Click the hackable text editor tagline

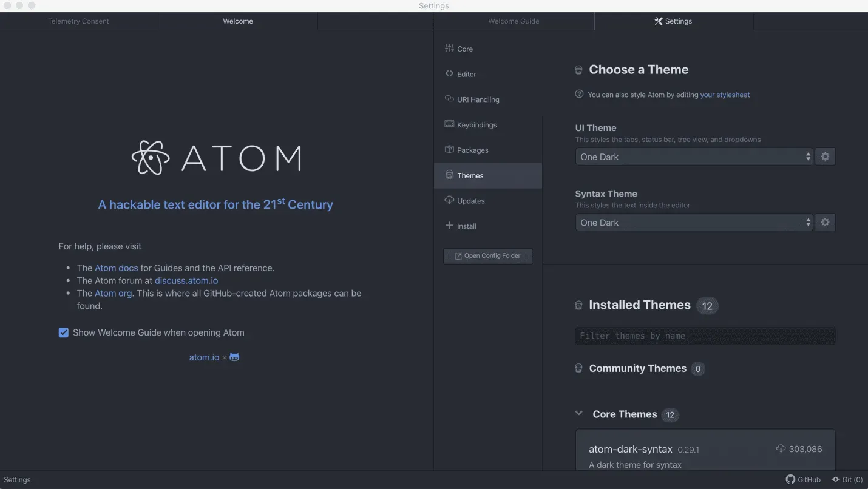tap(215, 204)
